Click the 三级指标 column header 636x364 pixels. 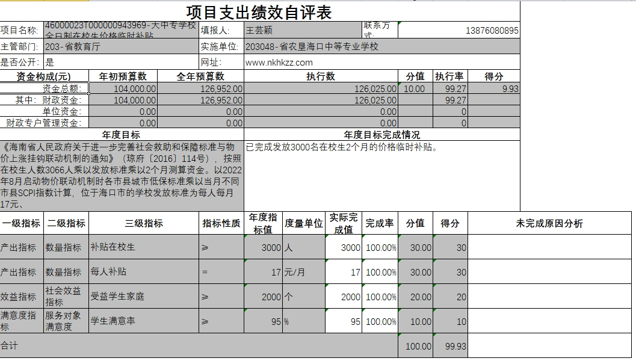coord(144,223)
